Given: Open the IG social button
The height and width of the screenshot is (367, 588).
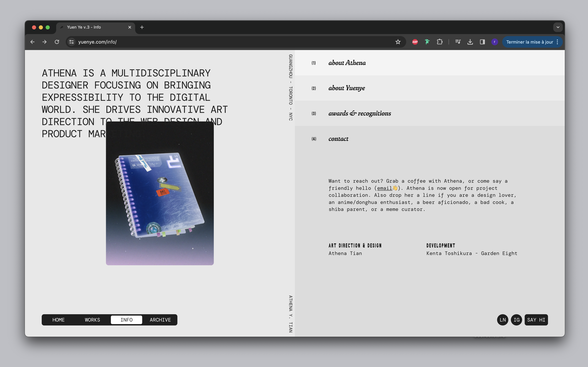Looking at the screenshot, I should (x=516, y=320).
